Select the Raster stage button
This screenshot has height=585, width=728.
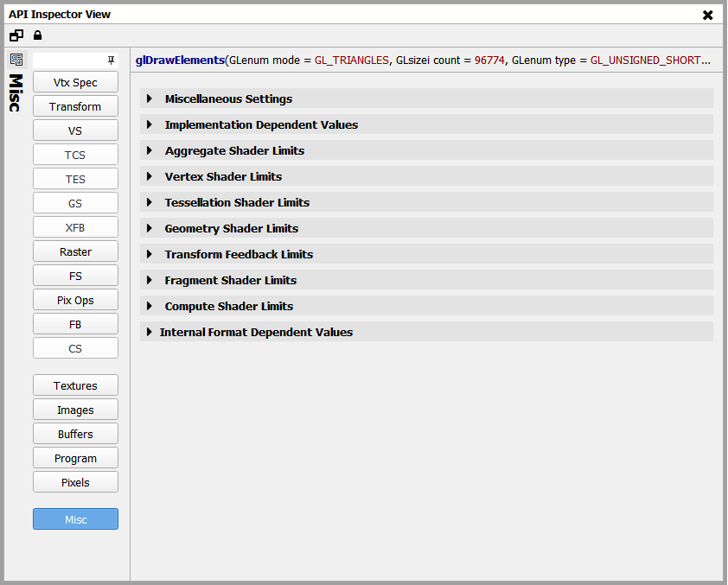pos(75,251)
